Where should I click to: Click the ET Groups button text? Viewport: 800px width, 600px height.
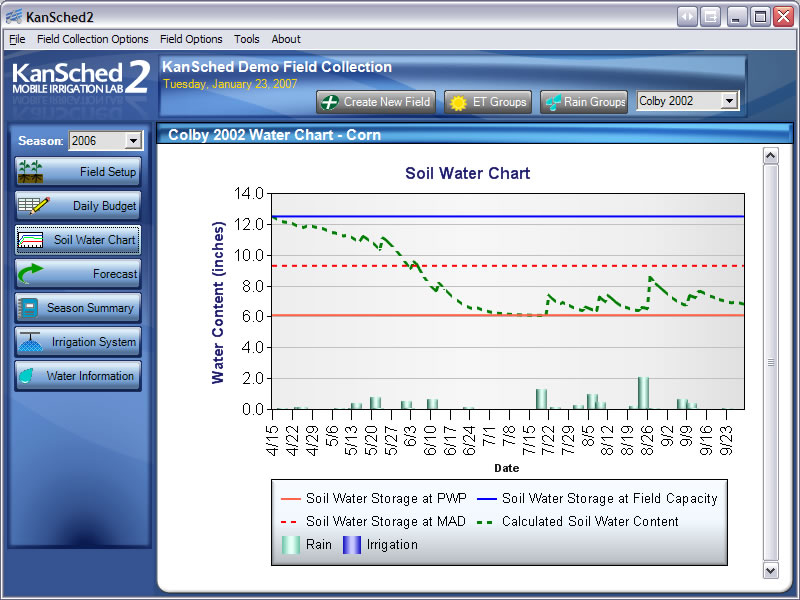pos(499,102)
